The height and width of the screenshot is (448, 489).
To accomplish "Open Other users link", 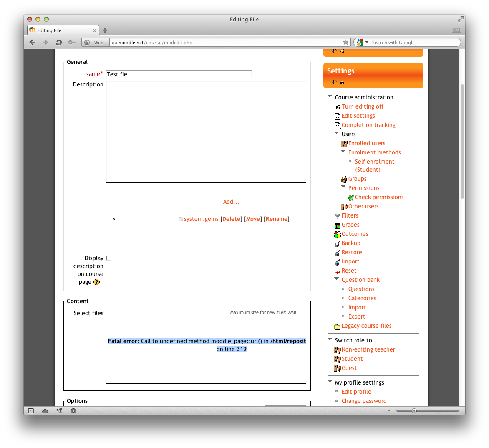I will 363,206.
